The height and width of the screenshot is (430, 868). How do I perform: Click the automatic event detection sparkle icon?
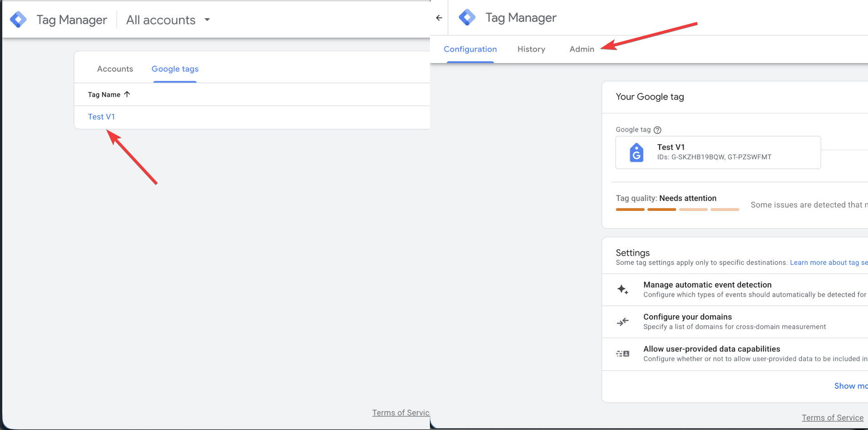click(x=622, y=289)
